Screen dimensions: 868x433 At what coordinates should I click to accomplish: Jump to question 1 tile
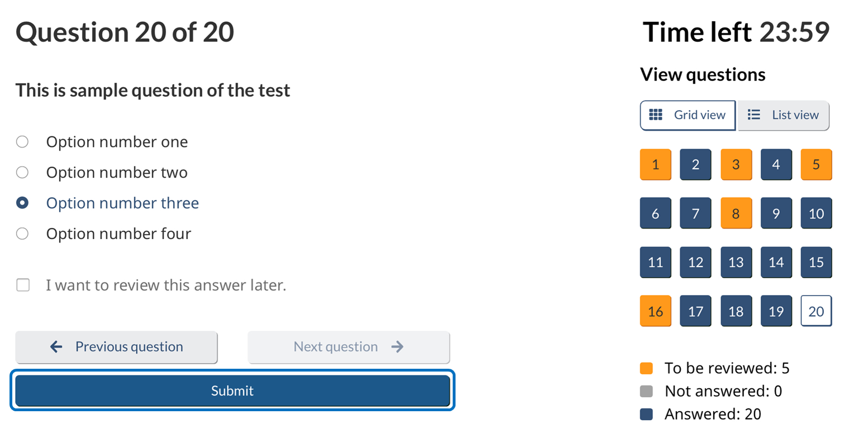coord(655,165)
